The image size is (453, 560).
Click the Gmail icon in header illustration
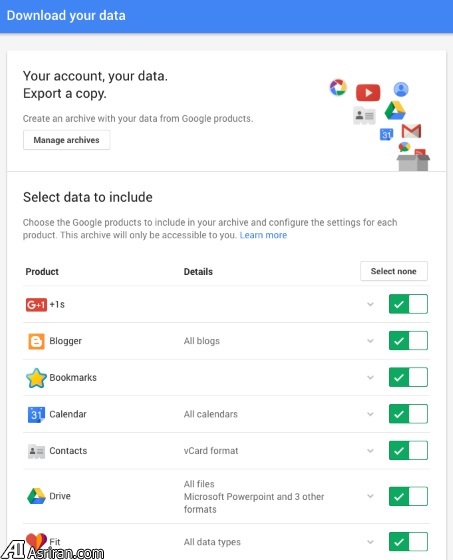click(411, 131)
